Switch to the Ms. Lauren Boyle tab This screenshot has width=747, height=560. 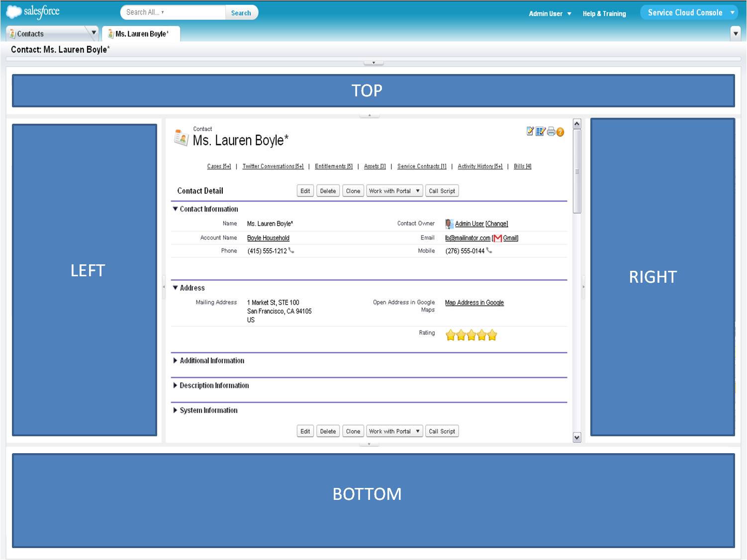tap(141, 34)
